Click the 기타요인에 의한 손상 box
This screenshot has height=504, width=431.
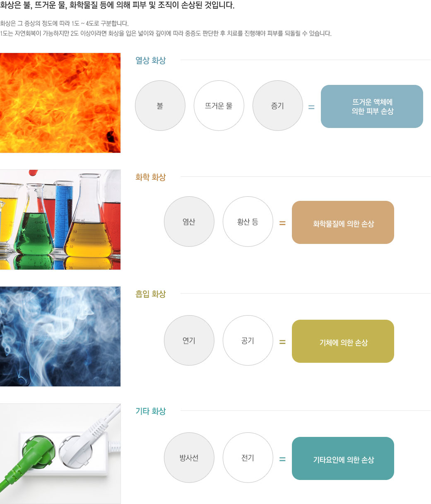point(343,458)
